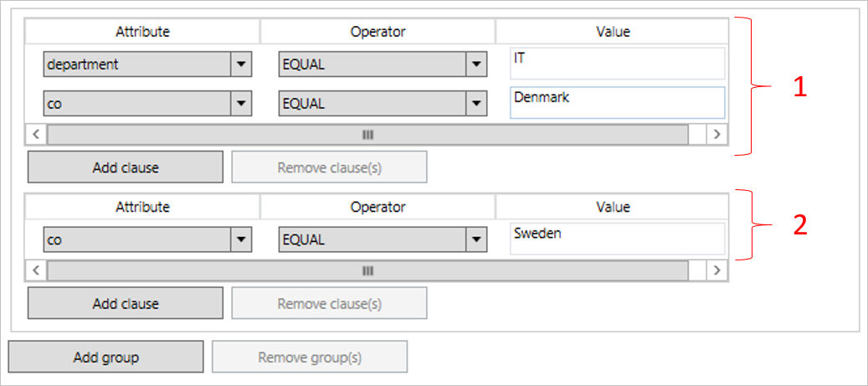Open the operator dropdown next to Sweden
The width and height of the screenshot is (868, 386).
(x=476, y=240)
